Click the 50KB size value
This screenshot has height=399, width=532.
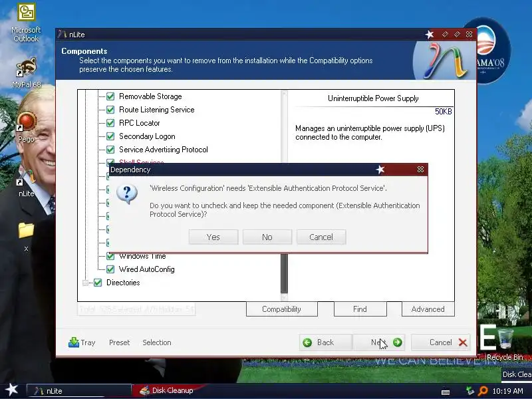pyautogui.click(x=443, y=112)
